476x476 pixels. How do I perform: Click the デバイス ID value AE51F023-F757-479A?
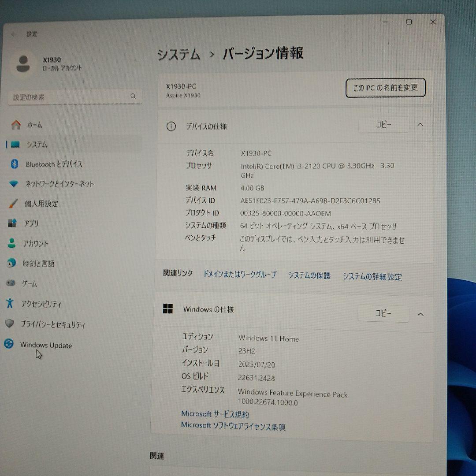pyautogui.click(x=310, y=201)
